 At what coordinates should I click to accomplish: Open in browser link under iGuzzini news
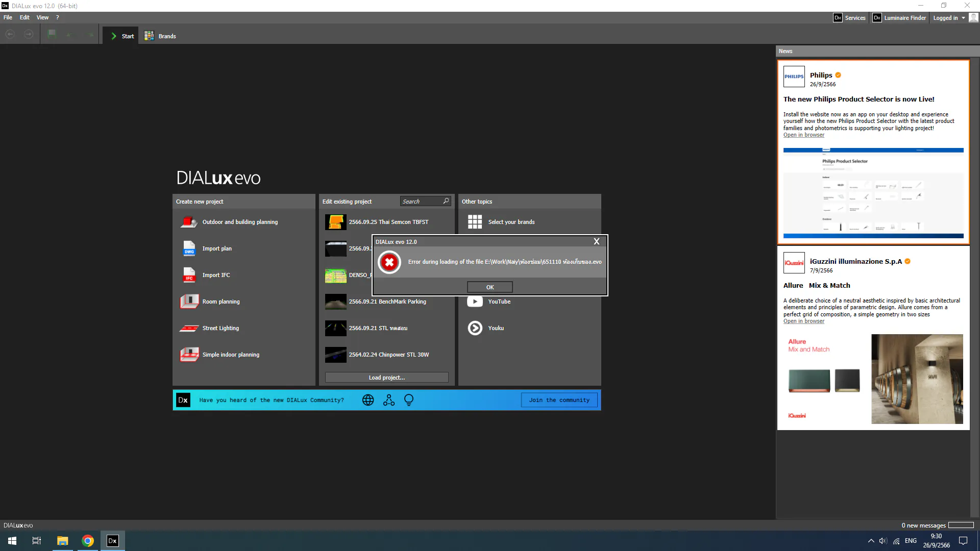(x=803, y=321)
